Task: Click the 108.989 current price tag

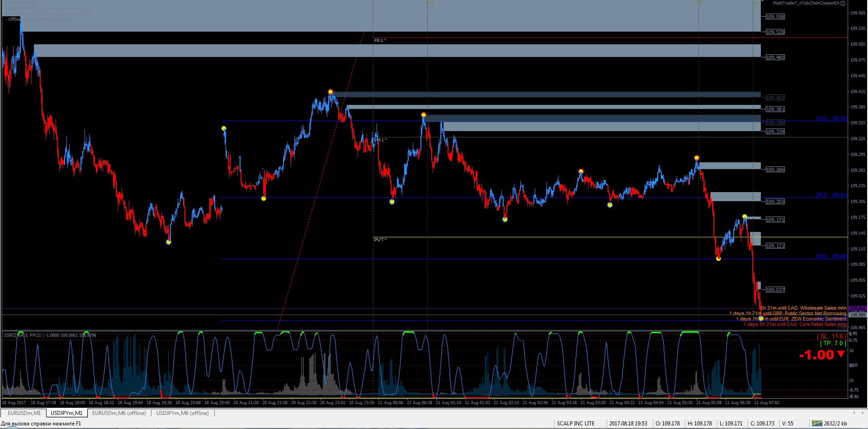Action: [858, 315]
